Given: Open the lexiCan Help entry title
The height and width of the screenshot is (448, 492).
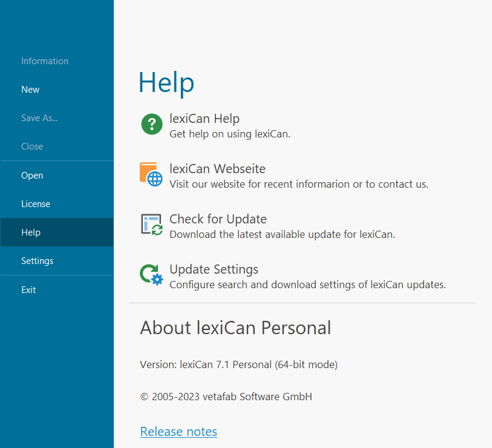Looking at the screenshot, I should pyautogui.click(x=205, y=119).
